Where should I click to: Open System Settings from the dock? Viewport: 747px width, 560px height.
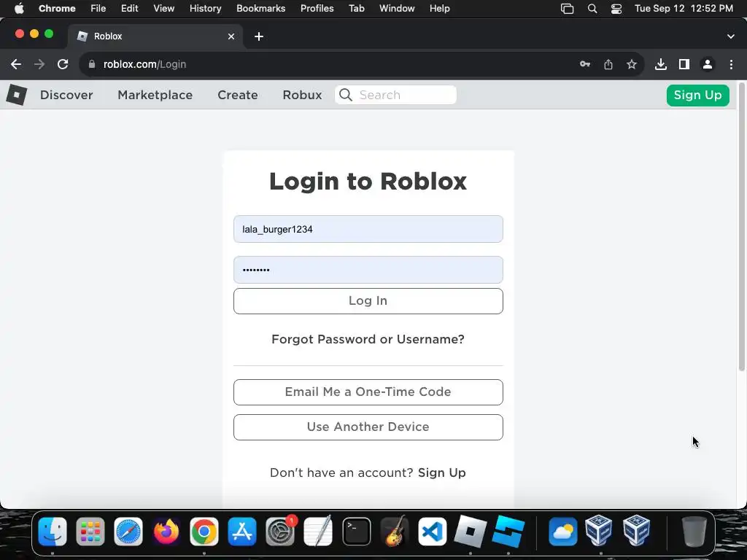(x=280, y=532)
